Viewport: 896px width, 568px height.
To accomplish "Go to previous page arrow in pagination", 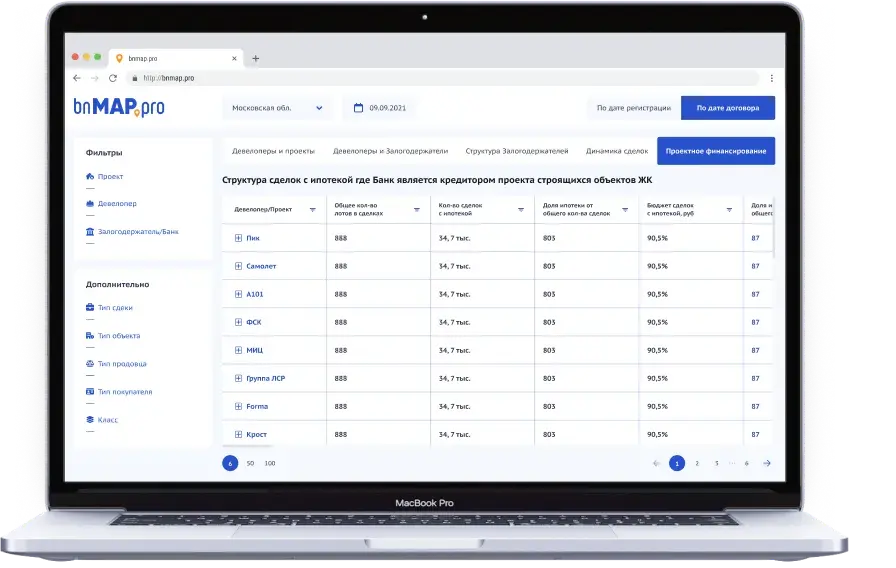I will (x=656, y=463).
